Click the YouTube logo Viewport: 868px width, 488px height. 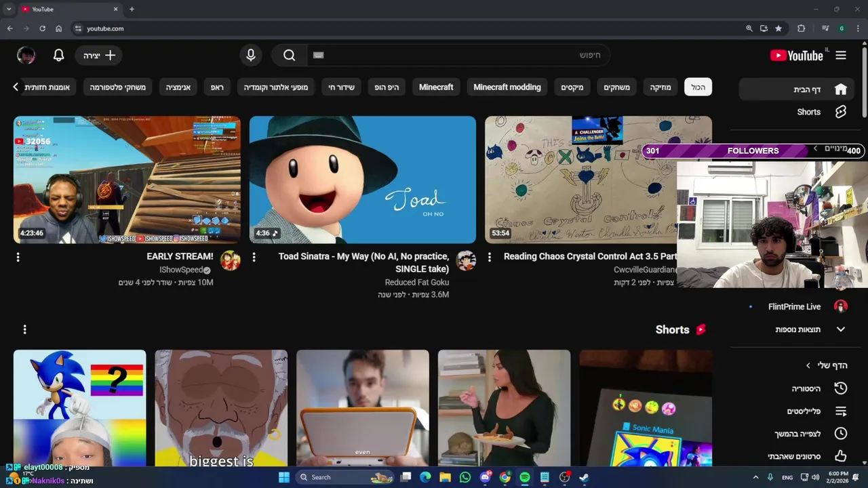(x=797, y=56)
